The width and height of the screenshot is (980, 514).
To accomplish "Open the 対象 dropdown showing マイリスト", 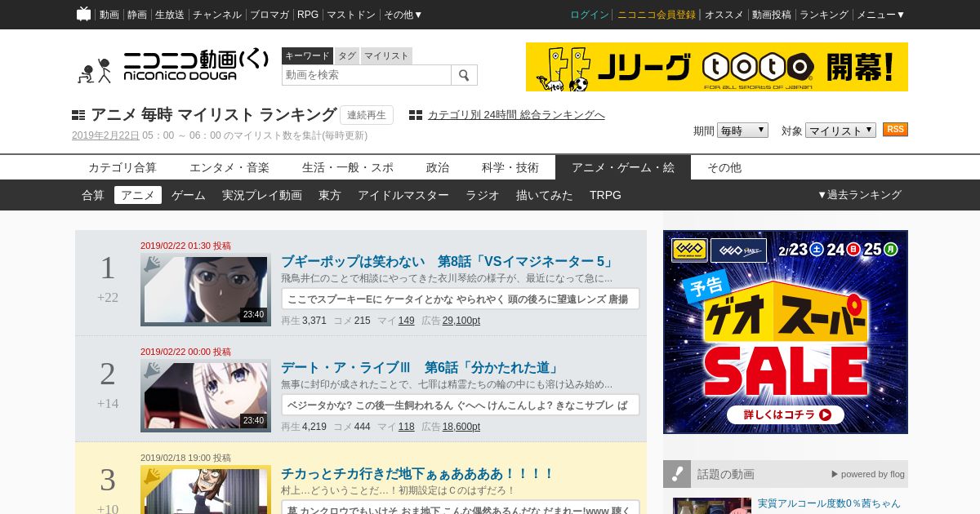I will coord(840,131).
